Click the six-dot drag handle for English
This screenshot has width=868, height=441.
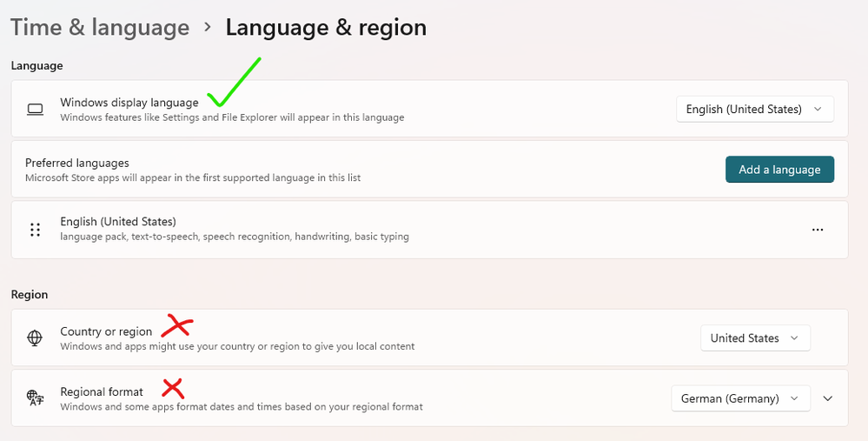click(35, 230)
